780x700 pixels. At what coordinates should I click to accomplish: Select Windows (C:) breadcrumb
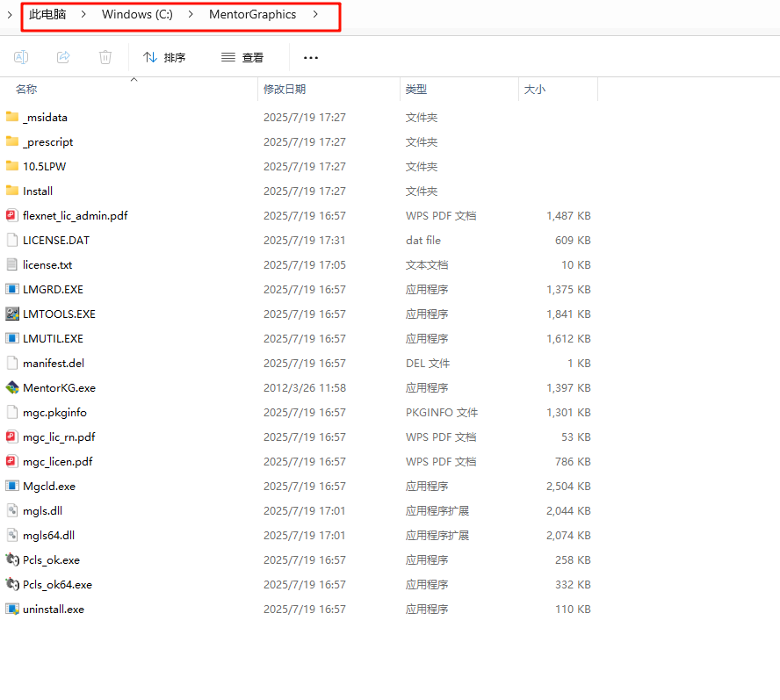[x=137, y=14]
